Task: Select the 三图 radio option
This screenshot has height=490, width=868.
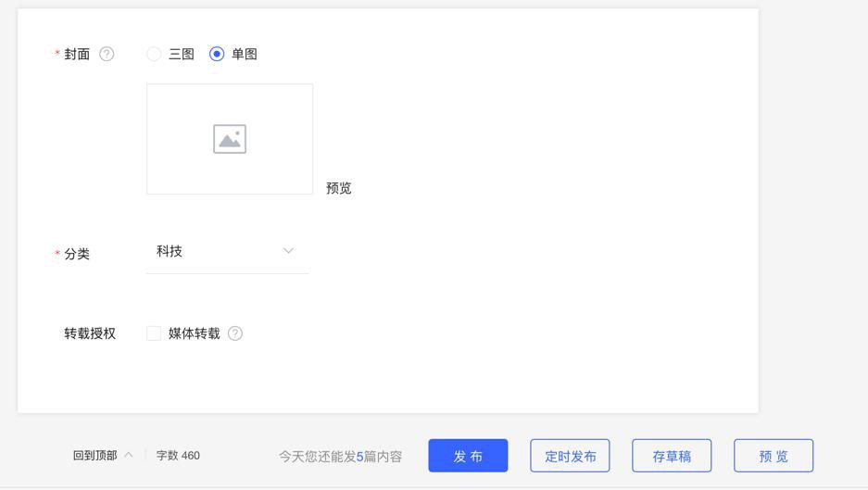Action: pyautogui.click(x=155, y=54)
